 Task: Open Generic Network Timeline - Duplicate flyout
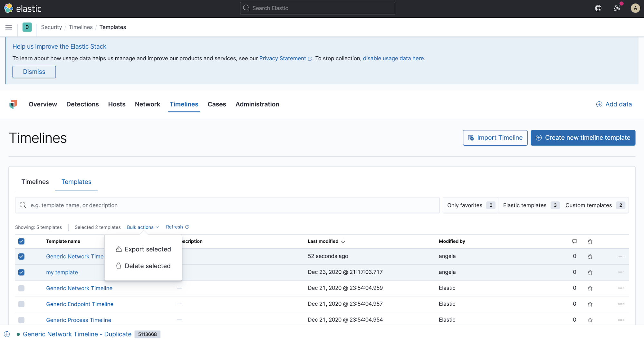coord(77,334)
